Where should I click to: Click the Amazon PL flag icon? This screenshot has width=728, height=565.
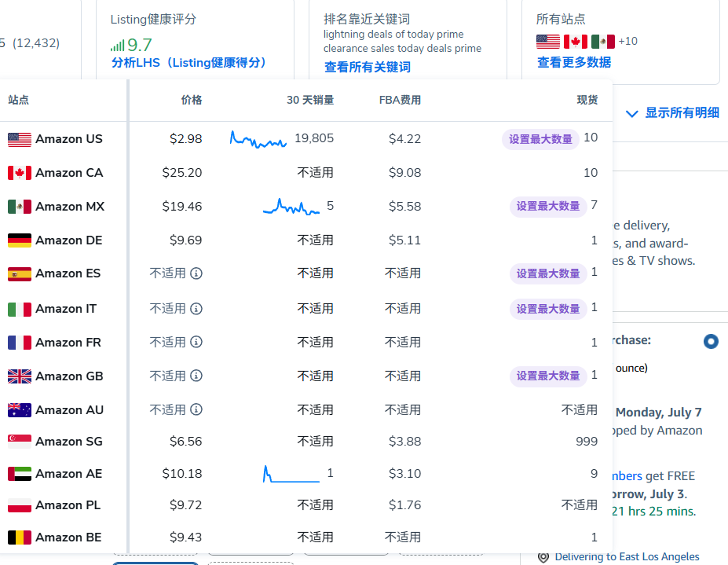pos(20,505)
